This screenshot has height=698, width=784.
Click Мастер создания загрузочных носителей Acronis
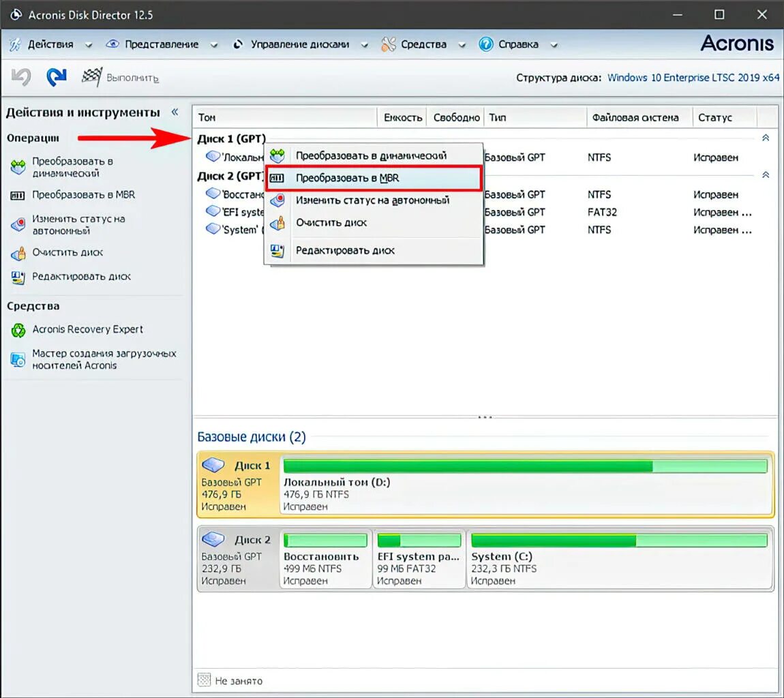[104, 359]
